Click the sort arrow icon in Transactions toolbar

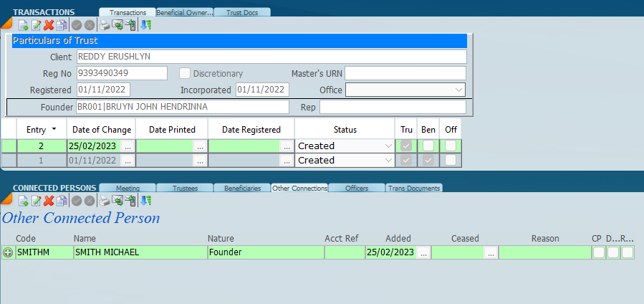[144, 25]
